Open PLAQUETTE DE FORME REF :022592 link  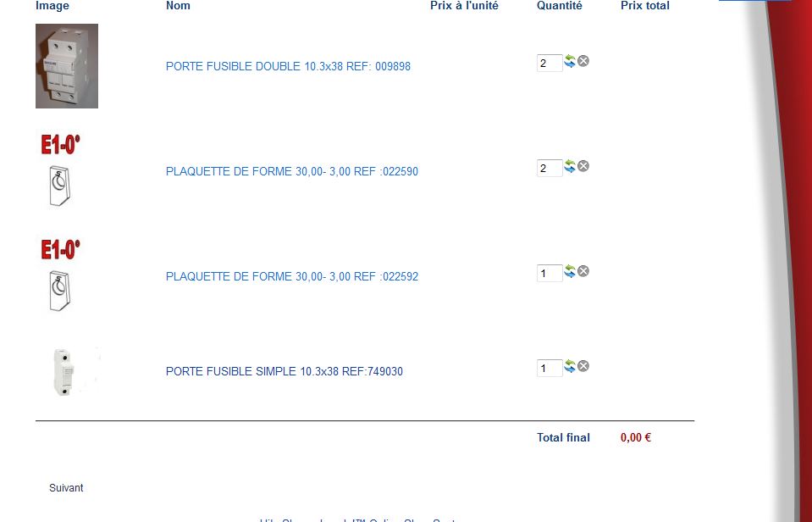(291, 276)
